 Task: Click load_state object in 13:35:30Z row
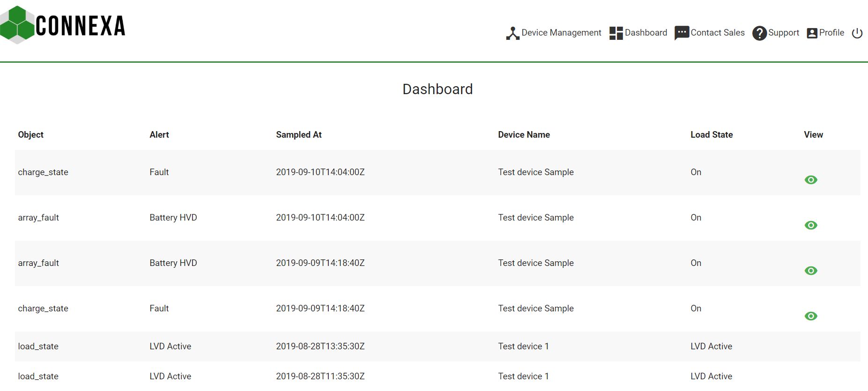pyautogui.click(x=38, y=347)
